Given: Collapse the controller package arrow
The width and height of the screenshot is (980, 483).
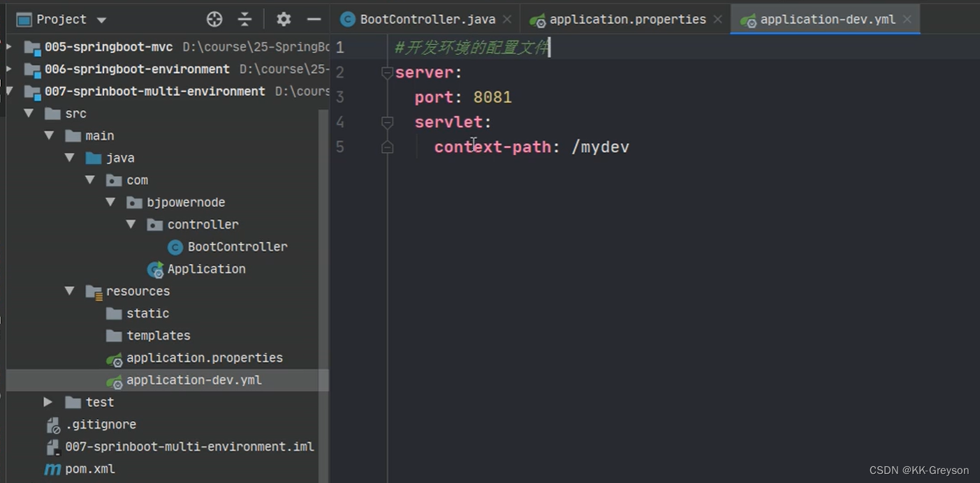Looking at the screenshot, I should point(131,225).
